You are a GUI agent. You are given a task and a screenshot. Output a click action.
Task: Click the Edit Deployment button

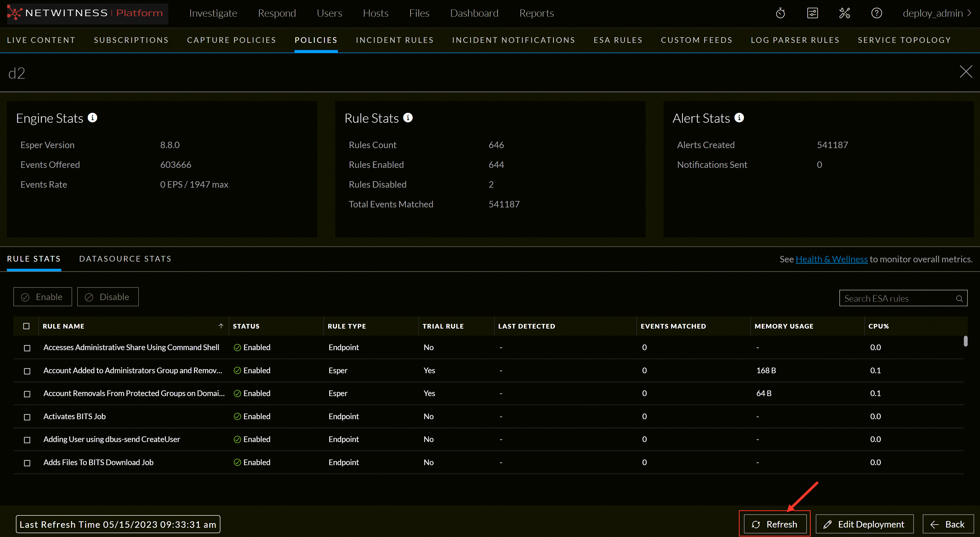865,524
